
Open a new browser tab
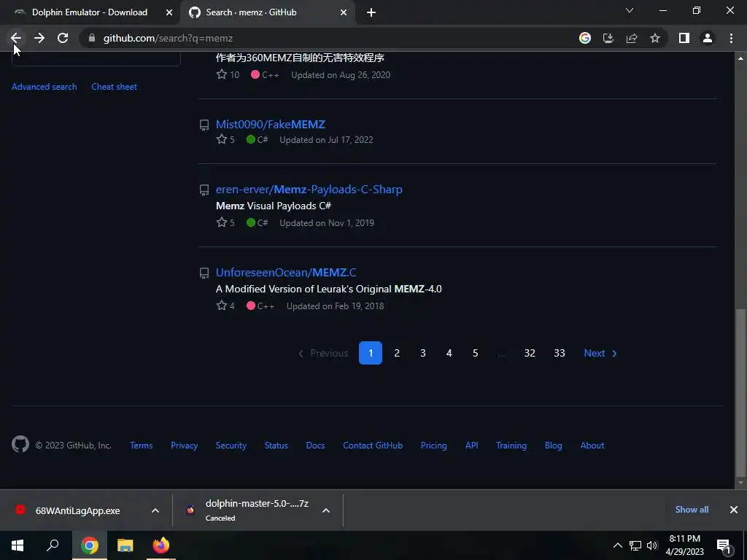371,13
